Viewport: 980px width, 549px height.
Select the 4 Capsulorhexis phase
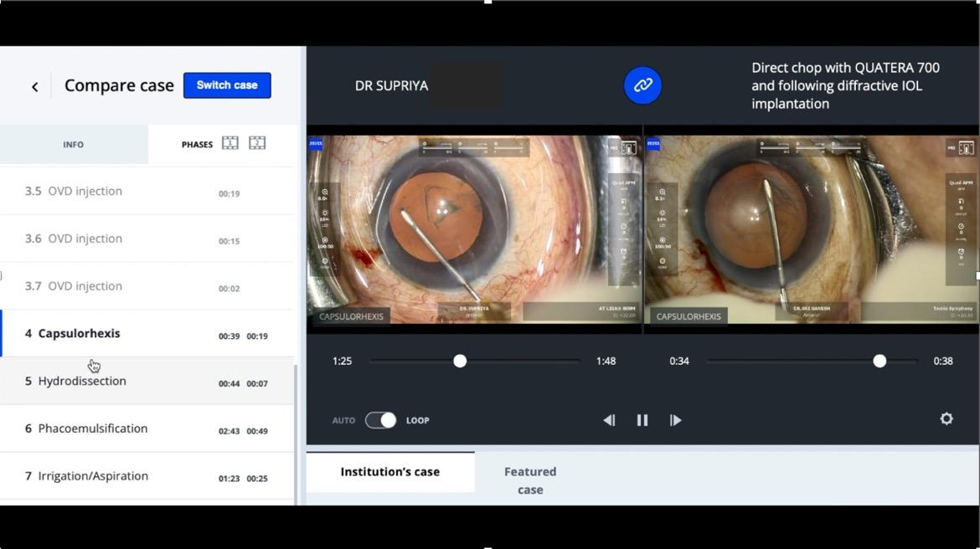click(147, 334)
